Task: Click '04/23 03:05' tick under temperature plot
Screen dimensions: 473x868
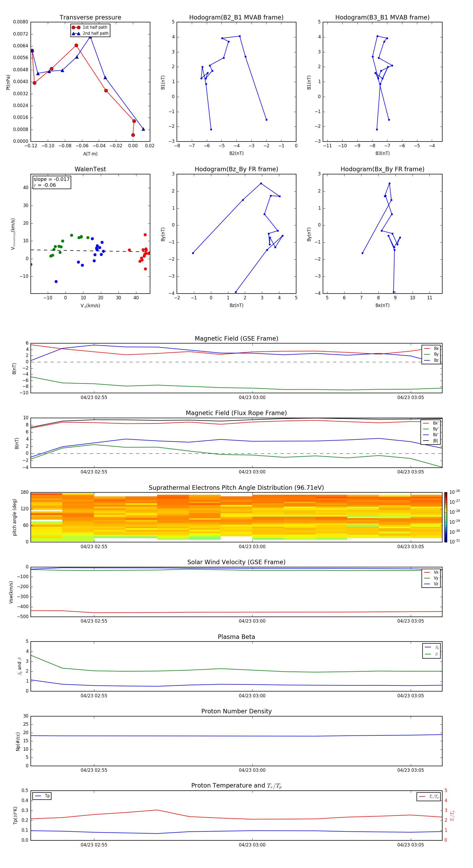Action: 410,845
